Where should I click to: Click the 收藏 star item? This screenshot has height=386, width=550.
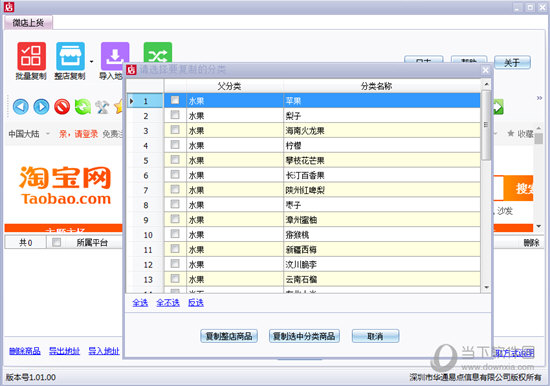pyautogui.click(x=521, y=134)
